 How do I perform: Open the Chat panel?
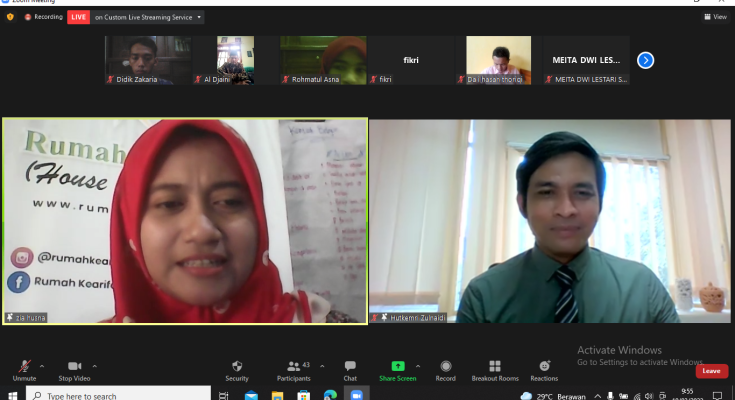coord(350,370)
